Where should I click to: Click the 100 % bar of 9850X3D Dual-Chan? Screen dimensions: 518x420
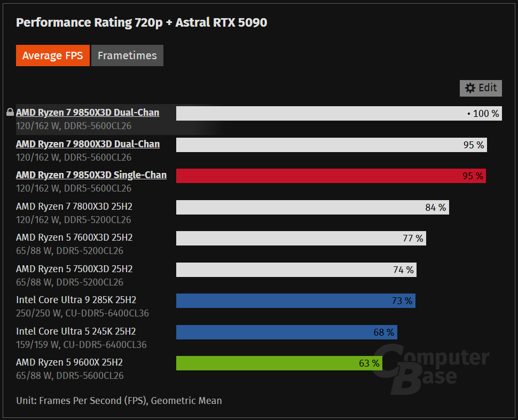coord(339,113)
